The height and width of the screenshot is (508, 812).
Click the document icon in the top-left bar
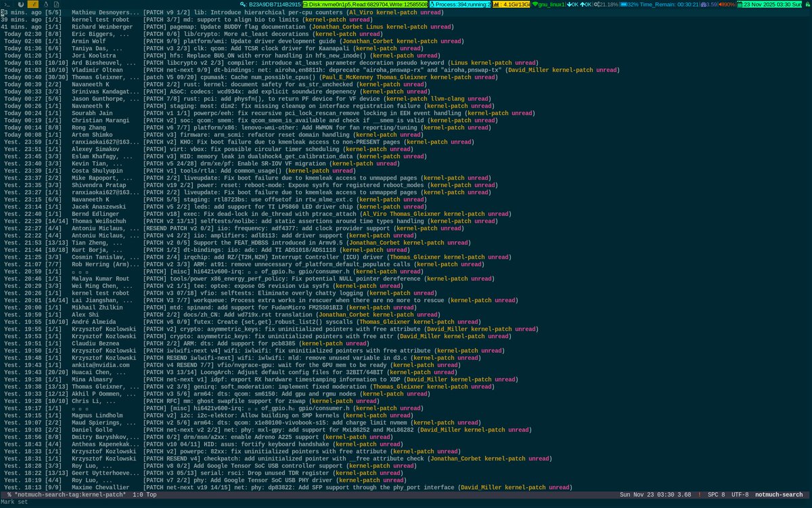(x=57, y=5)
